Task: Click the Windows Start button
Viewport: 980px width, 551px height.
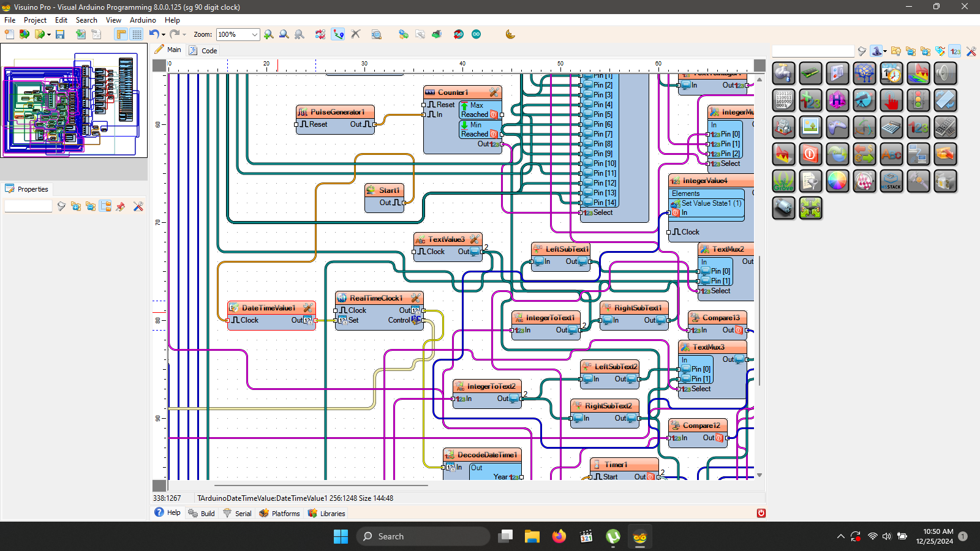Action: [341, 536]
